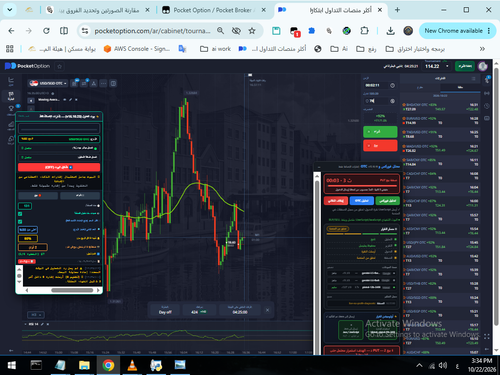Viewport: 500px width, 375px height.
Task: Open the Chrome side panel icon
Action: coord(64,31)
